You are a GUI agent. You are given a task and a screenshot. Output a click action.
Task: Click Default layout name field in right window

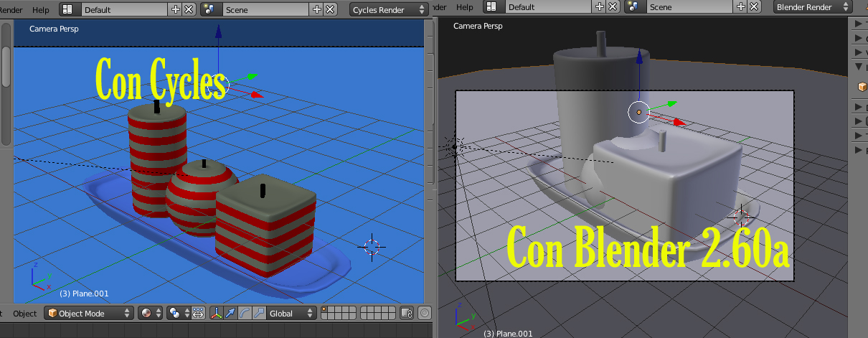pyautogui.click(x=549, y=7)
